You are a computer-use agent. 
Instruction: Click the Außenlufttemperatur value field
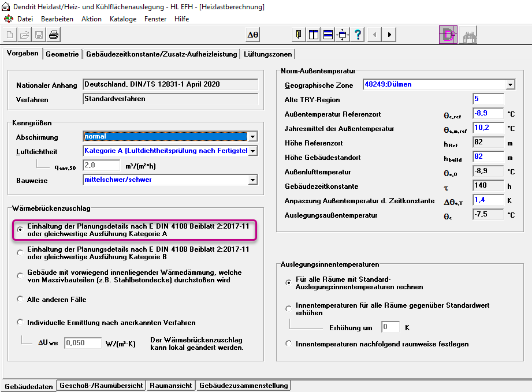coord(488,171)
